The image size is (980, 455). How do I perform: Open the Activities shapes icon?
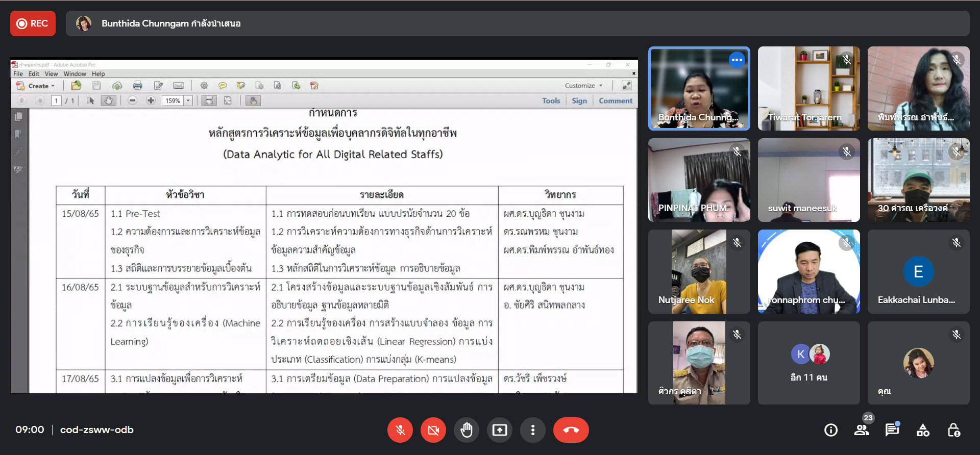923,430
